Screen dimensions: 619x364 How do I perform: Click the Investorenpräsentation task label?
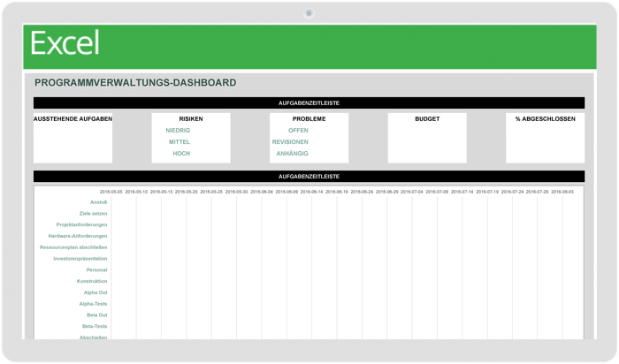click(x=80, y=259)
